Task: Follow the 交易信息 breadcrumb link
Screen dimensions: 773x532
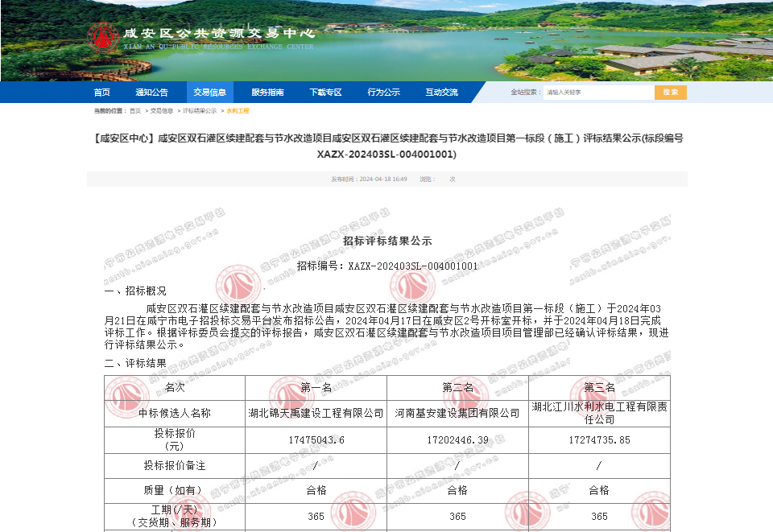Action: (x=159, y=113)
